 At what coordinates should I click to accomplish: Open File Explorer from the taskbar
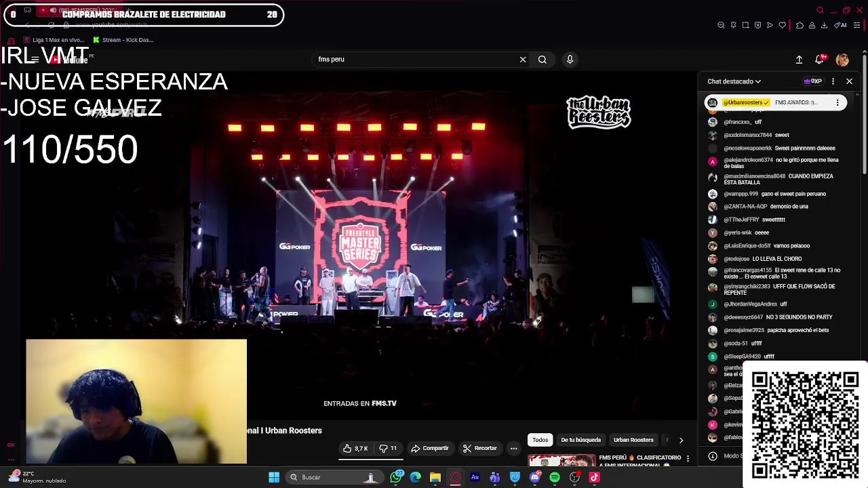[435, 477]
